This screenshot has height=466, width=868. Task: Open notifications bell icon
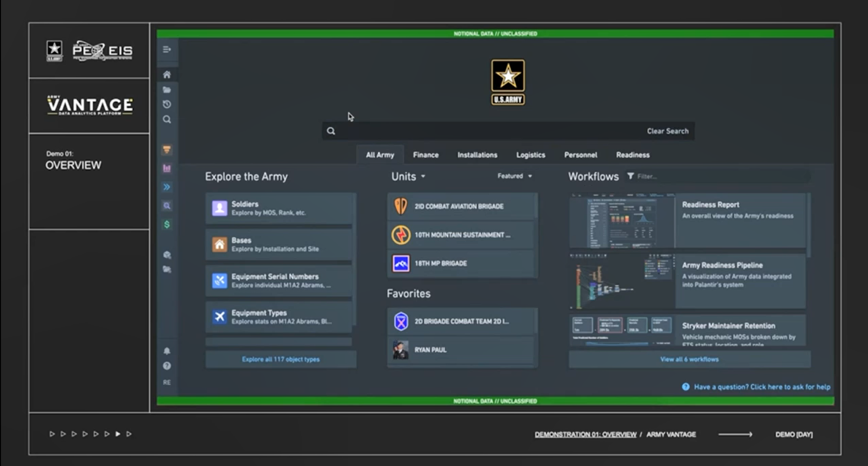pyautogui.click(x=167, y=351)
